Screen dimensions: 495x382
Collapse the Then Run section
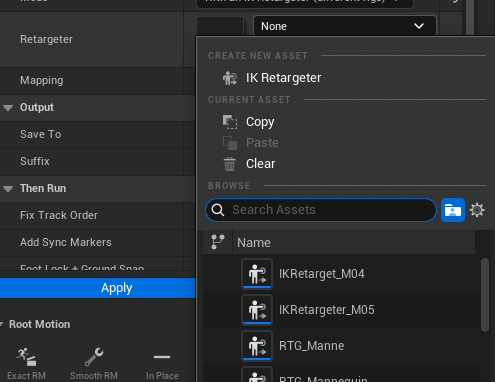(x=8, y=189)
